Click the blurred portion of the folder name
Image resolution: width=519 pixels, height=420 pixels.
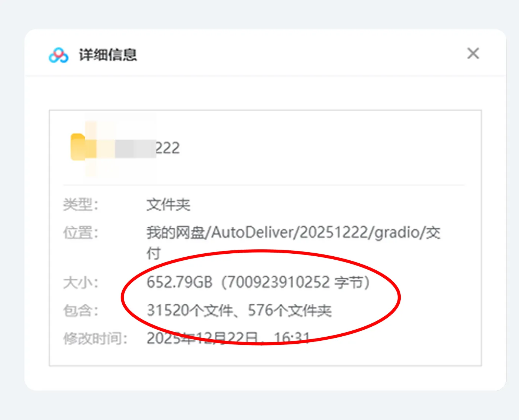(x=120, y=148)
